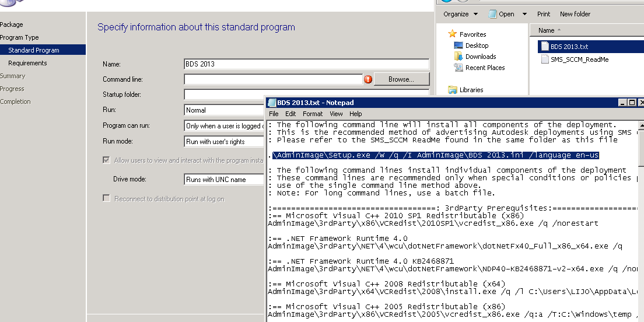Select Program Type wizard step
This screenshot has height=322, width=644.
[x=19, y=37]
